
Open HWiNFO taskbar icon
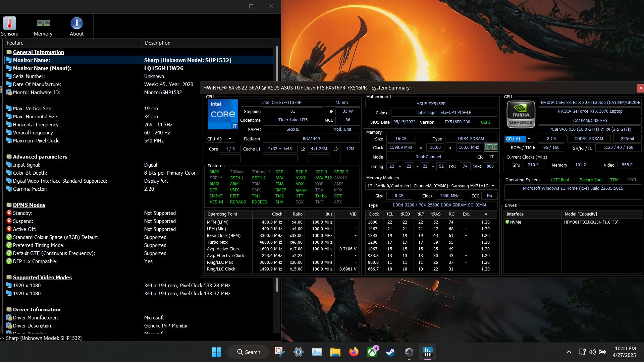427,352
